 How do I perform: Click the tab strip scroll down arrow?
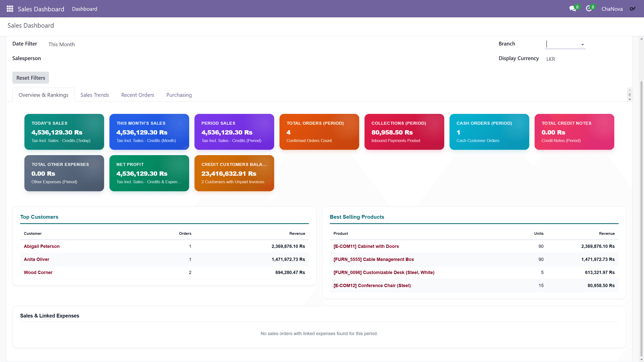[x=630, y=99]
